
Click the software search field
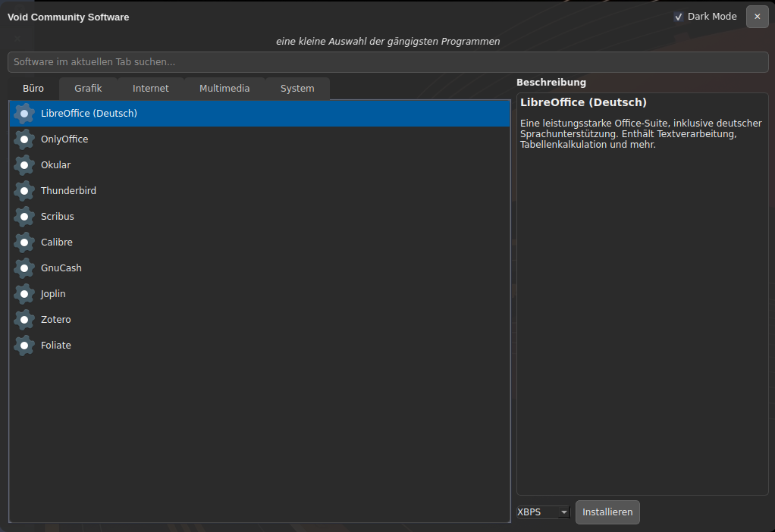(x=387, y=61)
